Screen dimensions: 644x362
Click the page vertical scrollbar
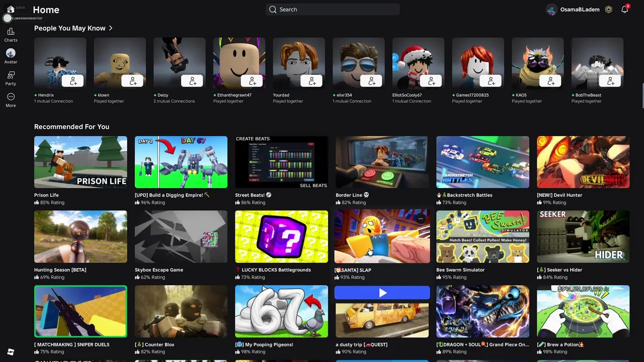642,96
